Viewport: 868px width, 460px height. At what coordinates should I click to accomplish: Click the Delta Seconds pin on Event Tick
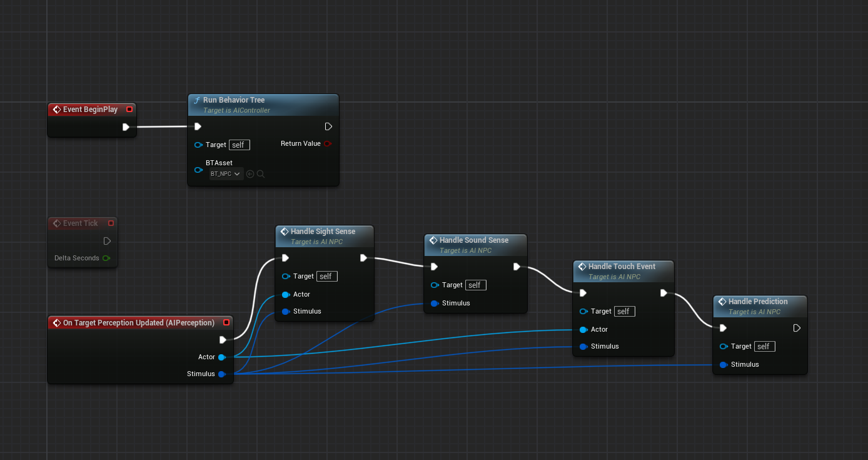[x=106, y=258]
